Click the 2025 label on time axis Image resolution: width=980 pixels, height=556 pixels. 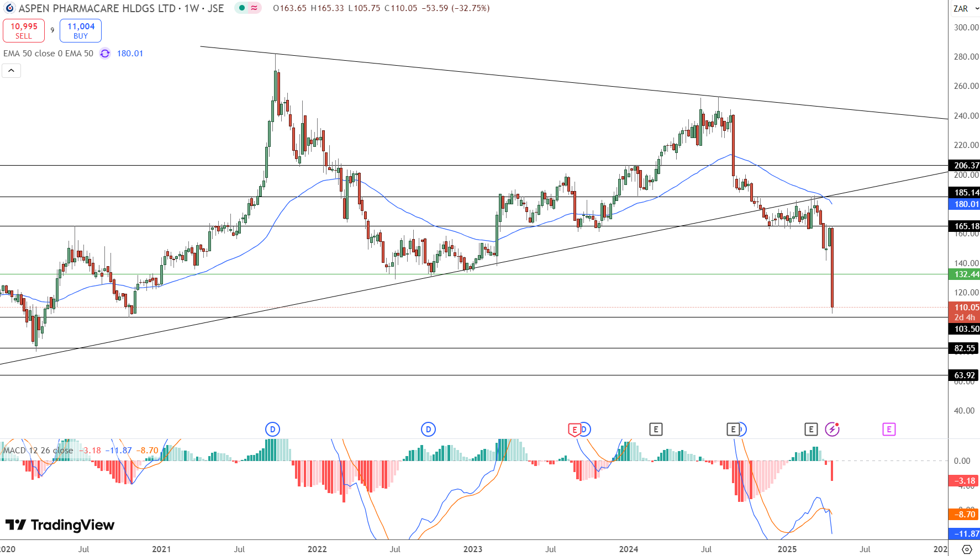787,549
